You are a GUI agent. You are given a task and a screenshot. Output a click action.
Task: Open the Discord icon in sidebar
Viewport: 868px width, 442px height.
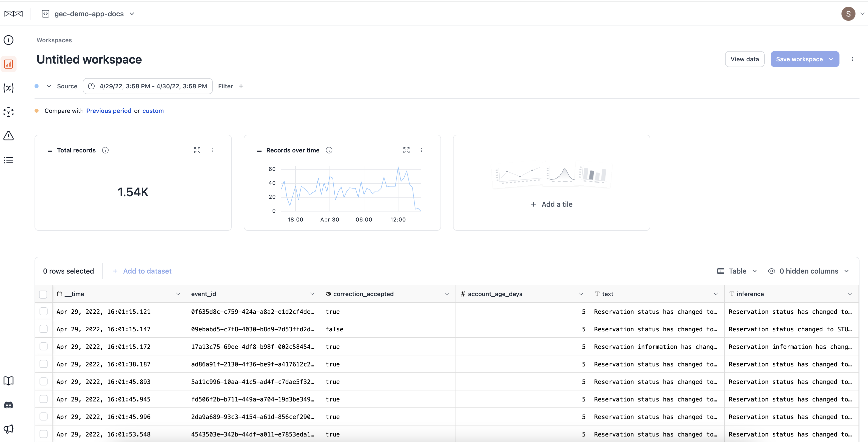[9, 405]
